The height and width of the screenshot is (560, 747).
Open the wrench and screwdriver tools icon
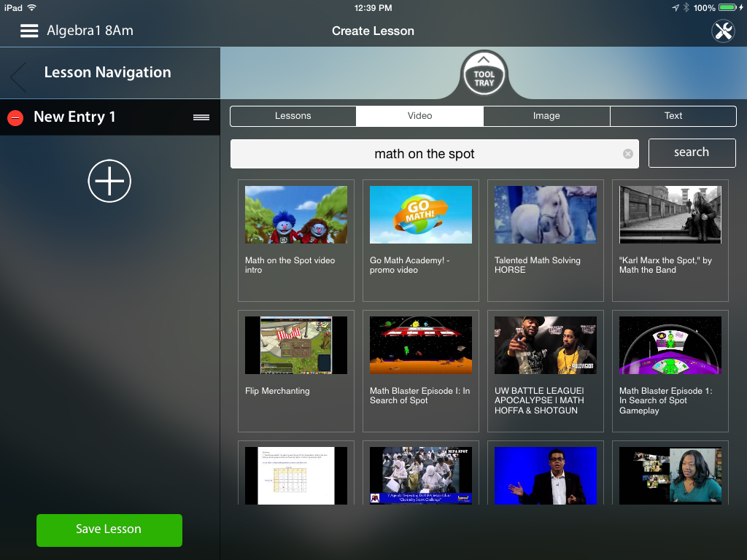point(723,31)
